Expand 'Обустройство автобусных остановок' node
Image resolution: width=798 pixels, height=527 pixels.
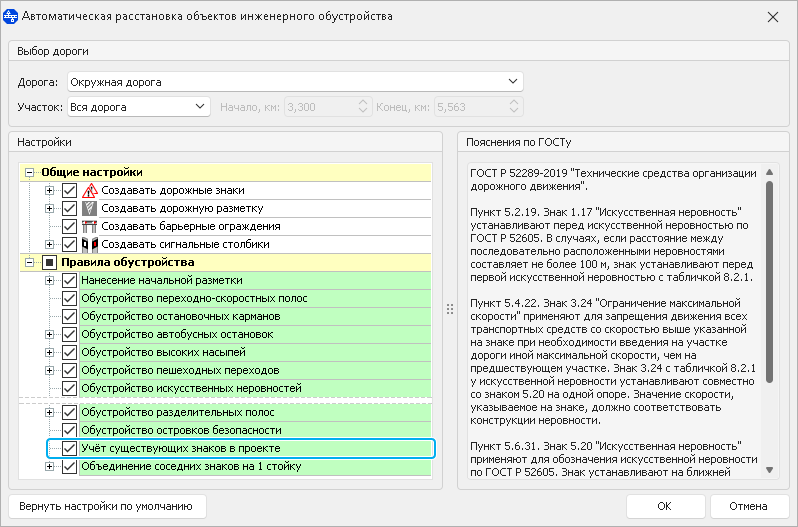pyautogui.click(x=49, y=335)
